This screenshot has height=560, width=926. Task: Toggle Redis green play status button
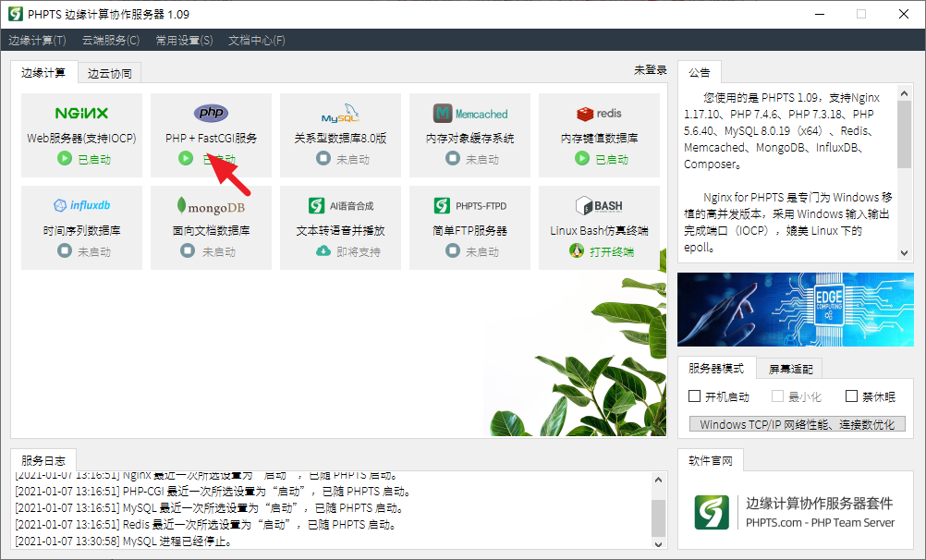[x=582, y=158]
